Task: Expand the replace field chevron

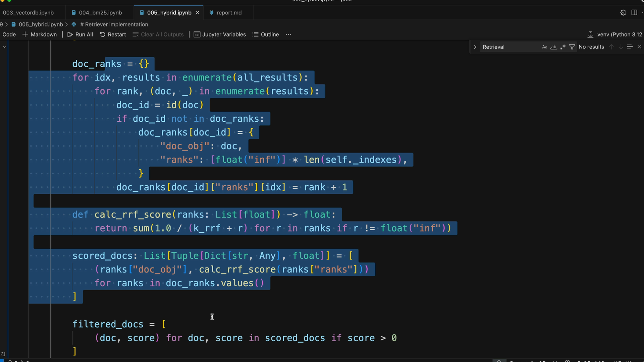Action: (x=475, y=47)
